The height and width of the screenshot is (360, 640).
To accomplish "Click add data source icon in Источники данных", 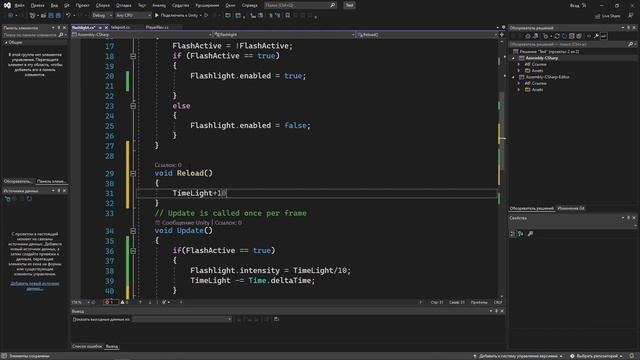I will 7,199.
